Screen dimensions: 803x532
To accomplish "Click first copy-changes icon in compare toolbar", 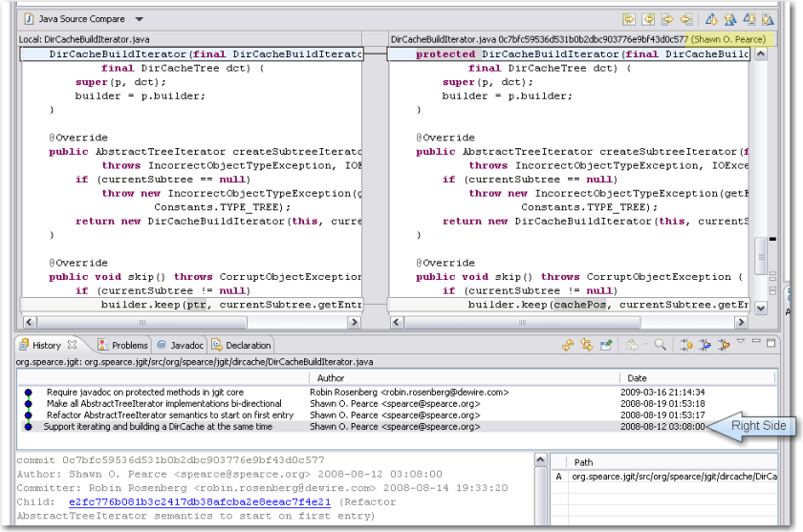I will pyautogui.click(x=628, y=19).
